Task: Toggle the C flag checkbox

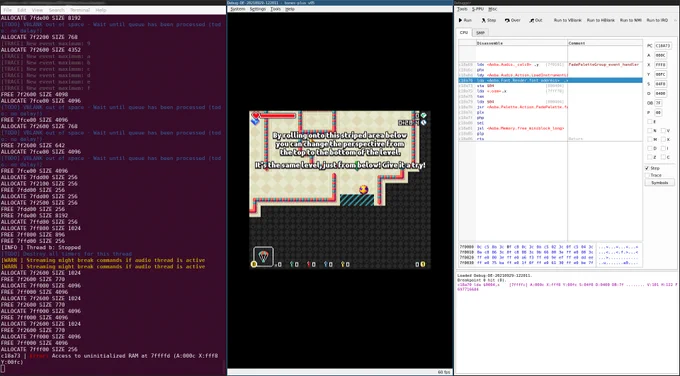Action: point(664,157)
